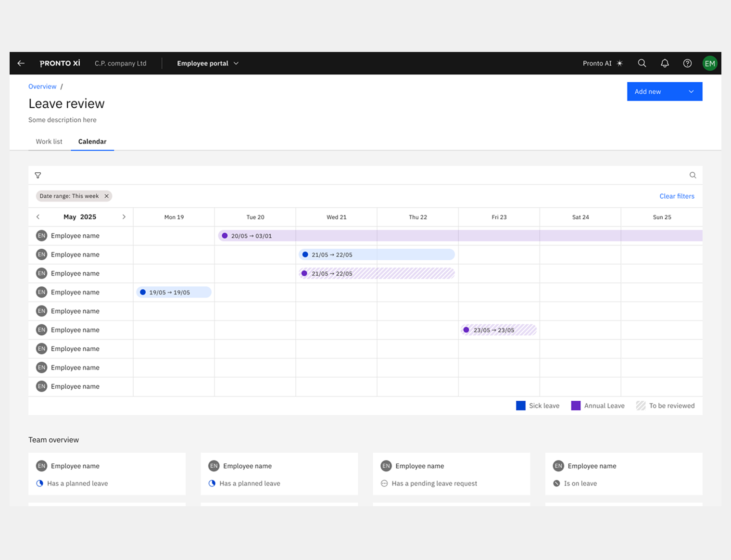Click the Clear filters link
The width and height of the screenshot is (731, 560).
[x=677, y=196]
